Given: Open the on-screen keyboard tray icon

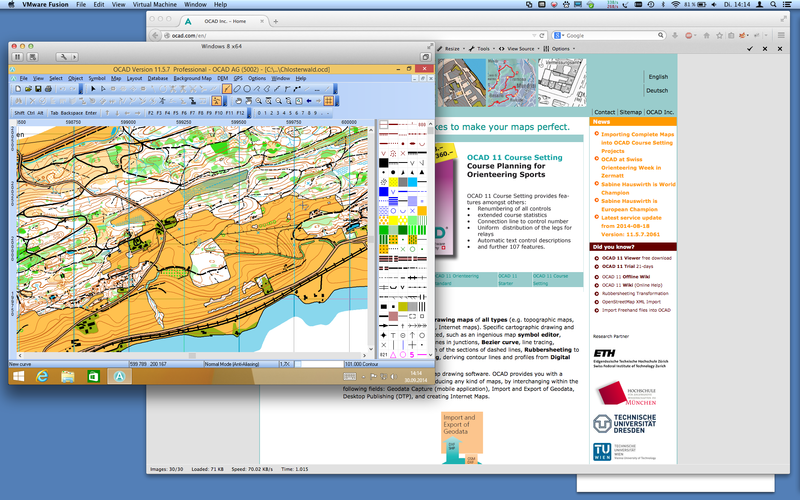Looking at the screenshot, I should (x=349, y=377).
